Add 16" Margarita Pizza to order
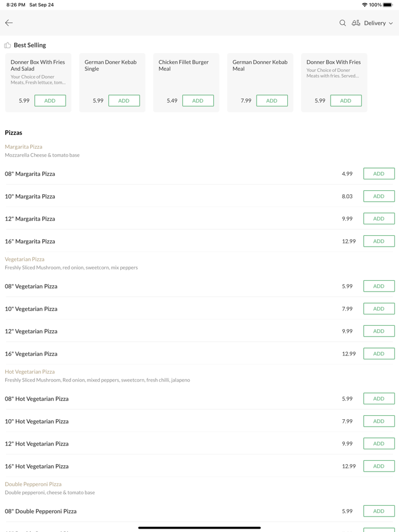399x532 pixels. [x=378, y=242]
